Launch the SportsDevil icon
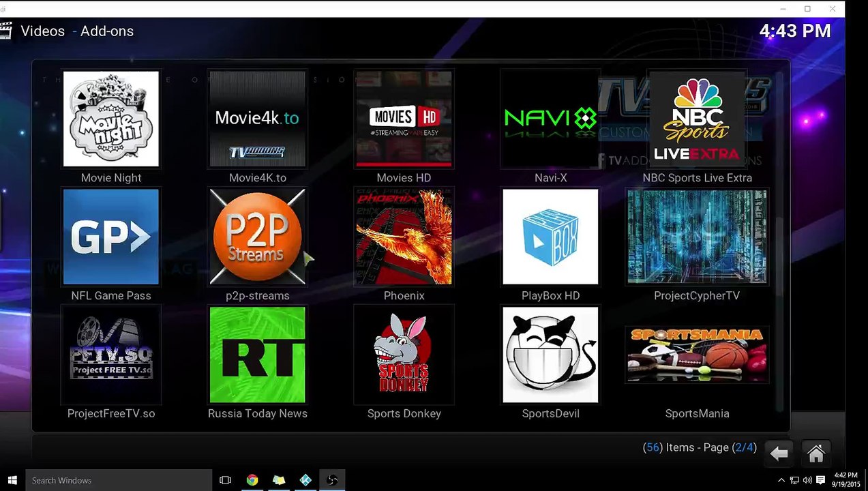 550,355
